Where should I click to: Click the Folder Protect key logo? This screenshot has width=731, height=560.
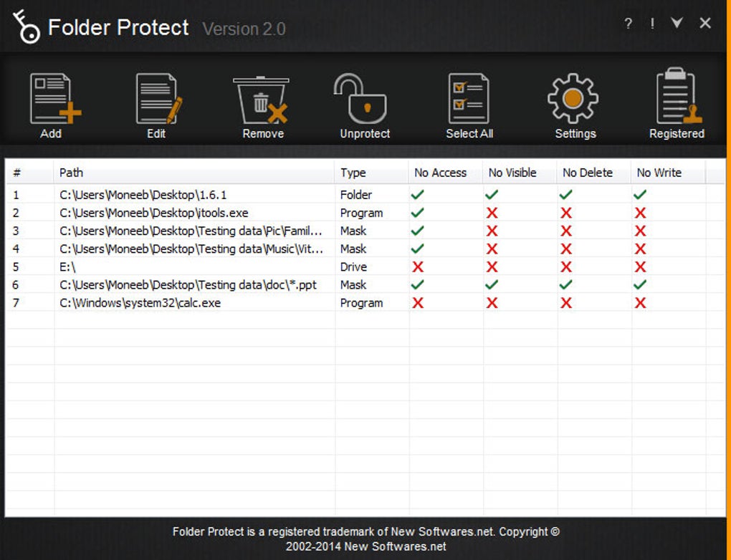pos(26,27)
